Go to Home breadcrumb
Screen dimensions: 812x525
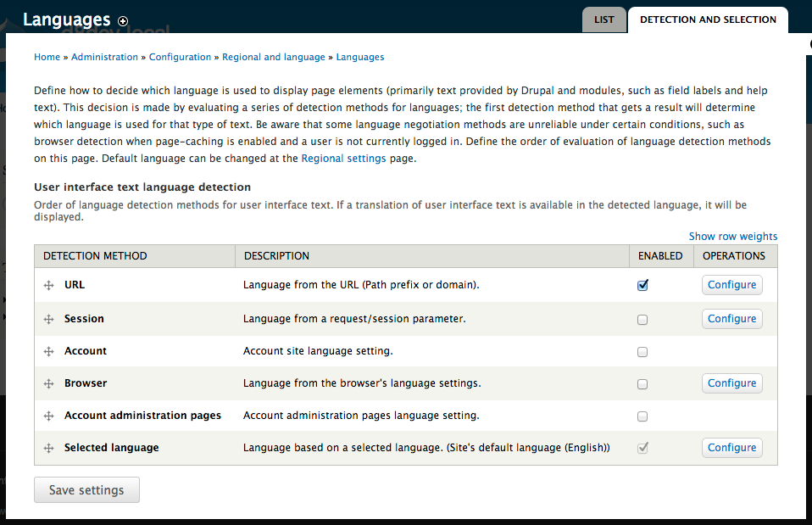click(x=47, y=57)
